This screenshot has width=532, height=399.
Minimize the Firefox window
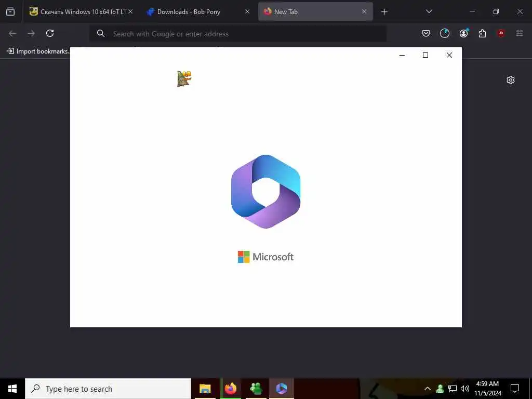pyautogui.click(x=472, y=11)
